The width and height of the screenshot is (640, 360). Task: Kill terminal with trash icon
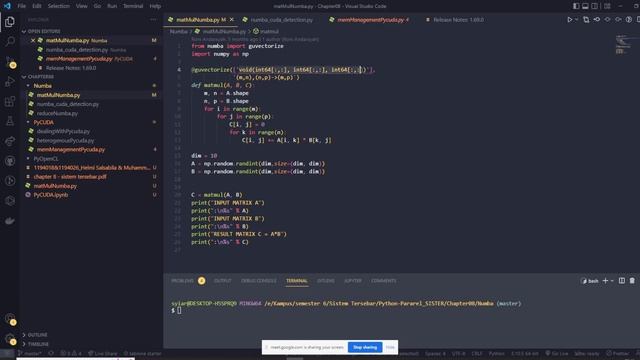coord(632,281)
